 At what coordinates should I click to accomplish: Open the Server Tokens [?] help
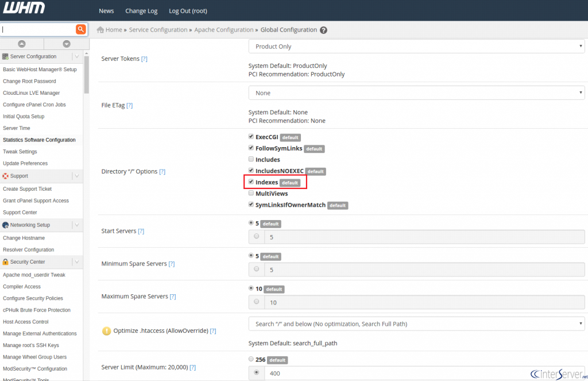[144, 59]
